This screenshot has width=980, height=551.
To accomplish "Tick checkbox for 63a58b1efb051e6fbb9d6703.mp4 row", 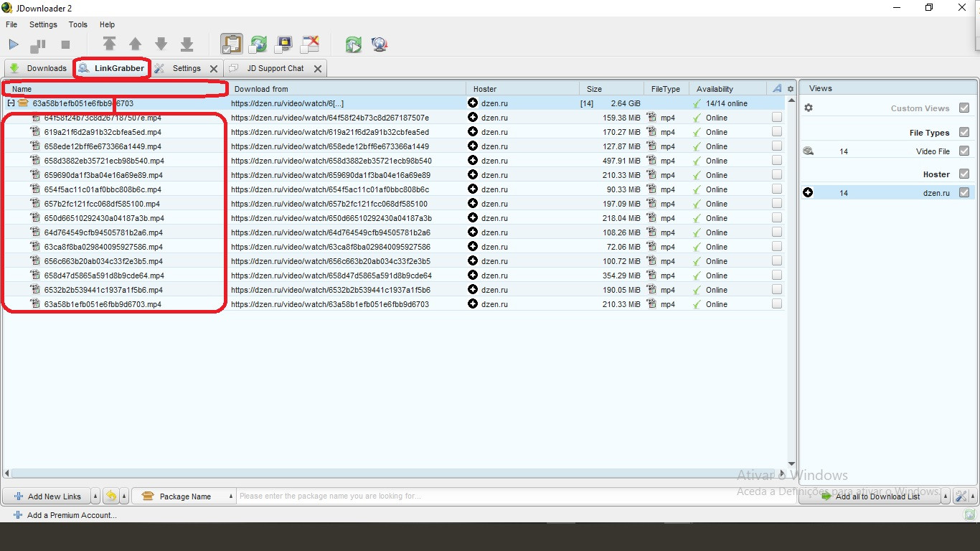I will tap(777, 304).
